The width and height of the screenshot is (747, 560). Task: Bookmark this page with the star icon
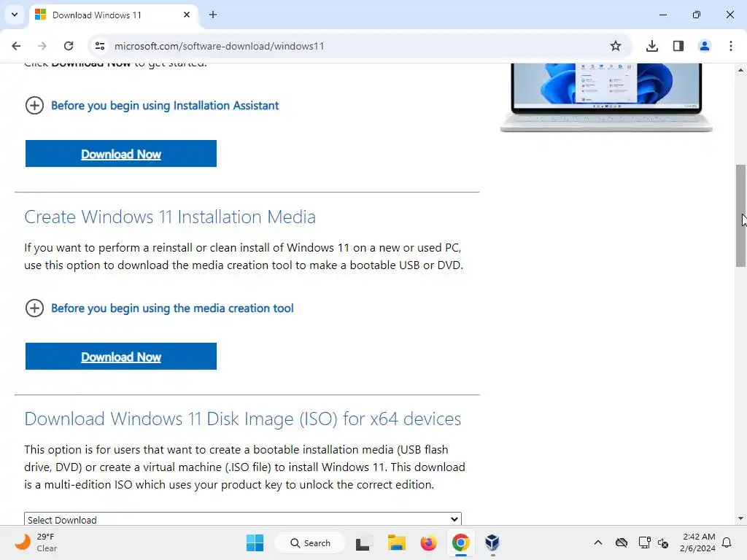click(616, 46)
